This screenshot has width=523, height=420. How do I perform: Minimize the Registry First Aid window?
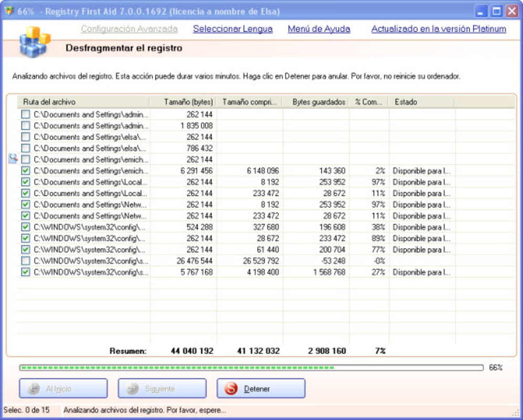tap(480, 12)
